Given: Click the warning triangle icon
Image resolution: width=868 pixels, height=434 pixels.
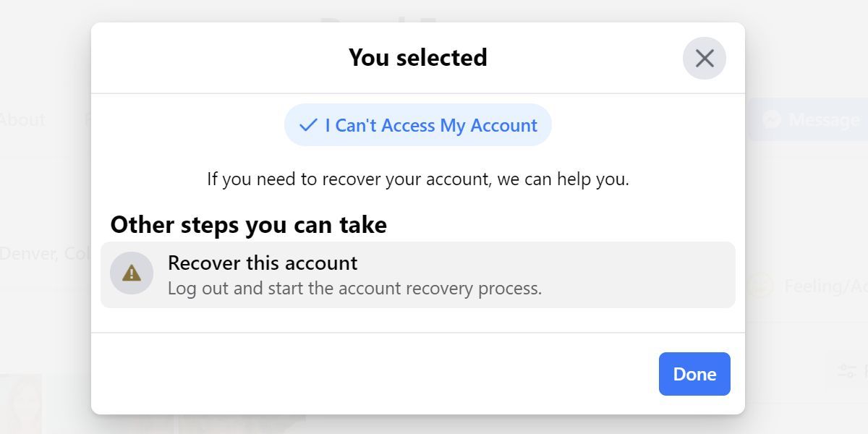Looking at the screenshot, I should [x=132, y=273].
